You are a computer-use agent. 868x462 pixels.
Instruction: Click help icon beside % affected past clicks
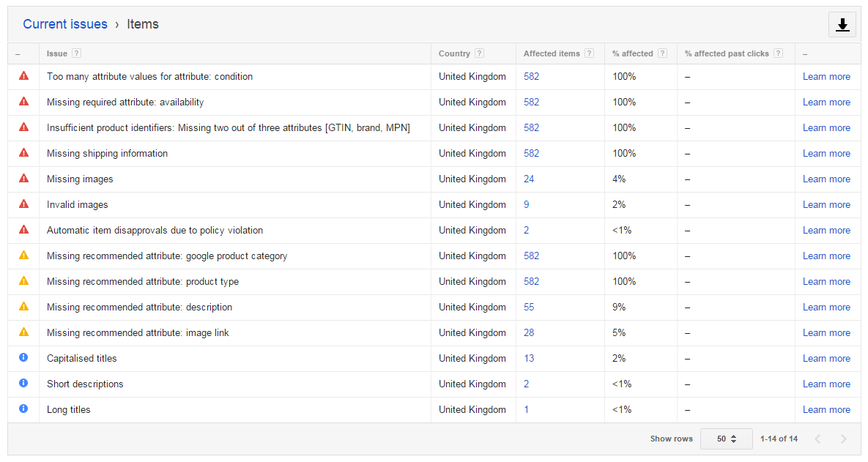(x=778, y=53)
